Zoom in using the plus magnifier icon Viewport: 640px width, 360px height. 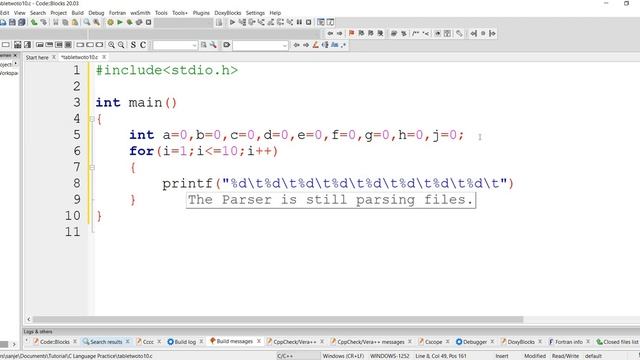[111, 45]
